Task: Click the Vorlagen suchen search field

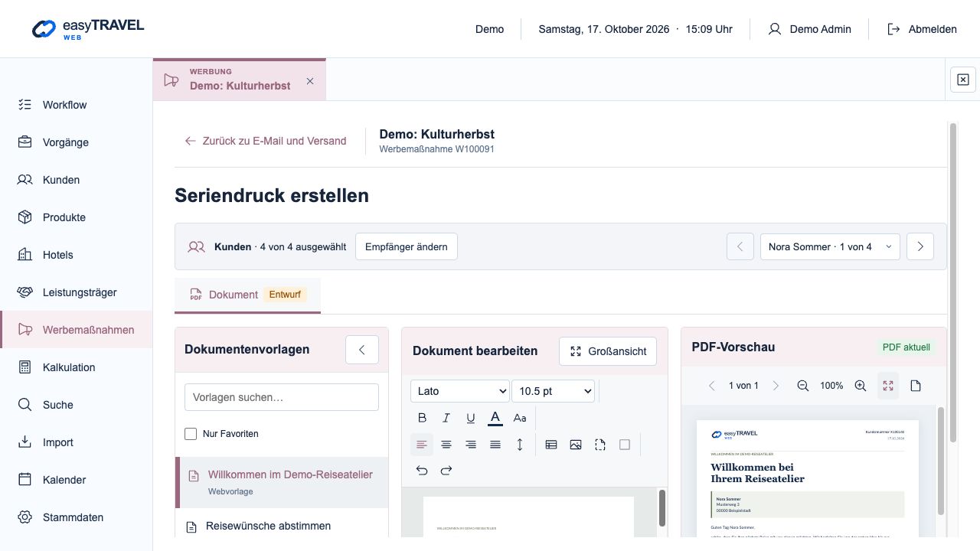Action: point(282,397)
